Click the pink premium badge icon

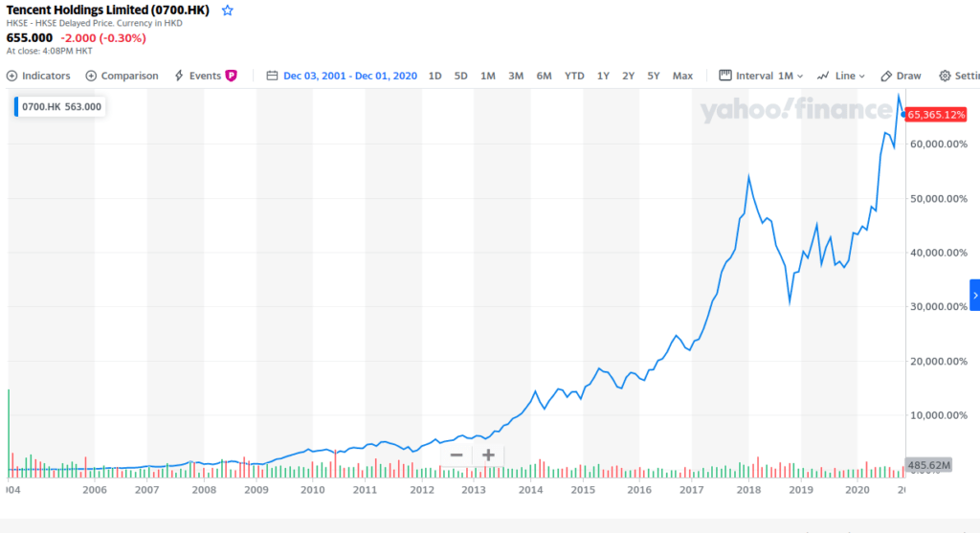[x=231, y=76]
